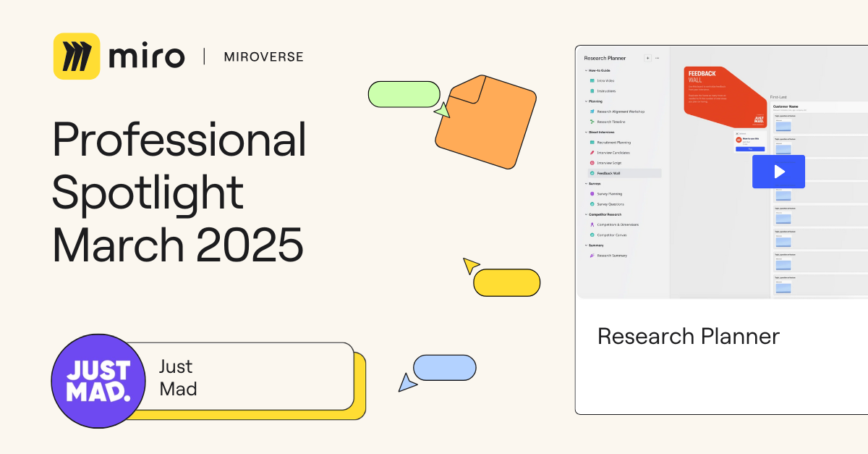Click the Research Planner panel title

pyautogui.click(x=605, y=58)
